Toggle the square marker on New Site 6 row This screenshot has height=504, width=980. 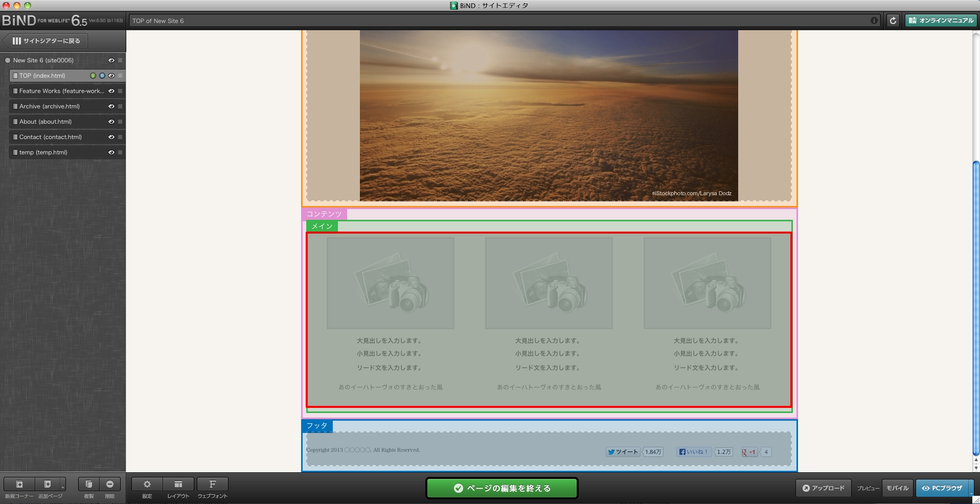coord(120,60)
